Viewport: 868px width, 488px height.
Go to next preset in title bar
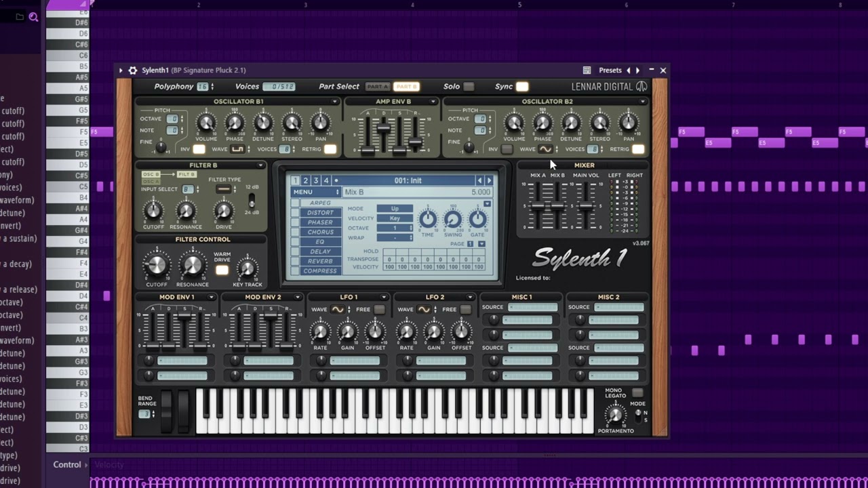(x=637, y=70)
